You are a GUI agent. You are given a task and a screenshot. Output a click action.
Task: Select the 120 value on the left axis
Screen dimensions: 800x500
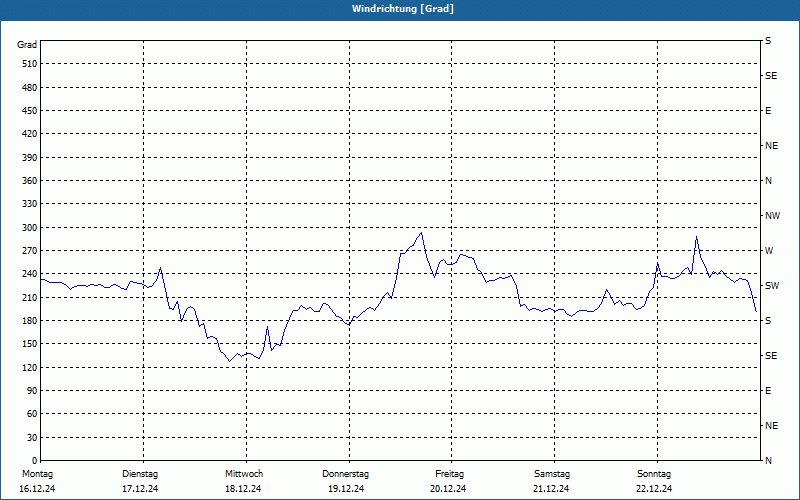pos(30,367)
